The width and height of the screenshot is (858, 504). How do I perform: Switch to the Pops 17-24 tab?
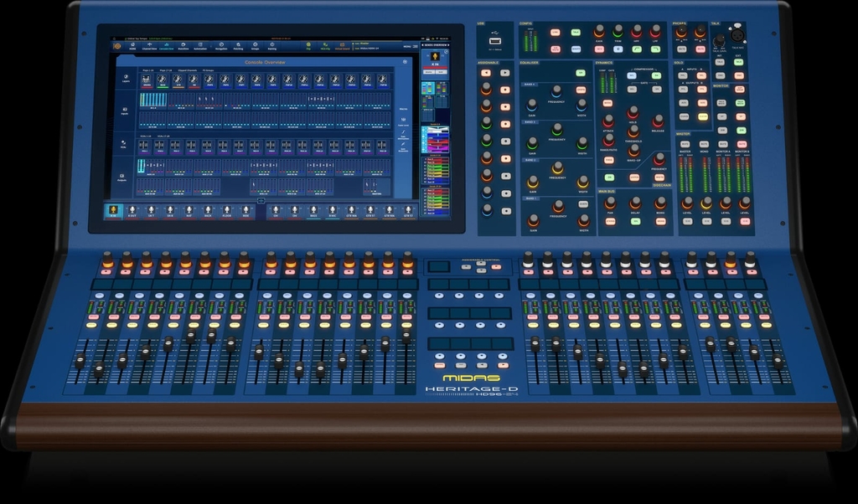click(165, 70)
